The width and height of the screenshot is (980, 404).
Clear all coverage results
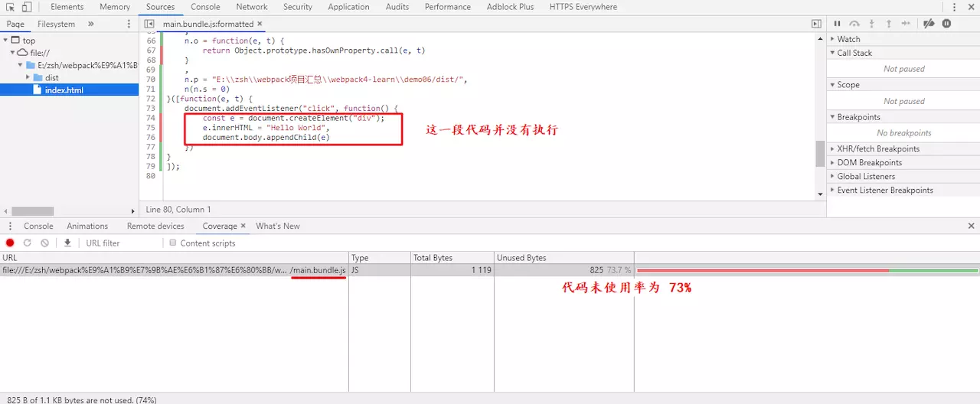[x=45, y=243]
